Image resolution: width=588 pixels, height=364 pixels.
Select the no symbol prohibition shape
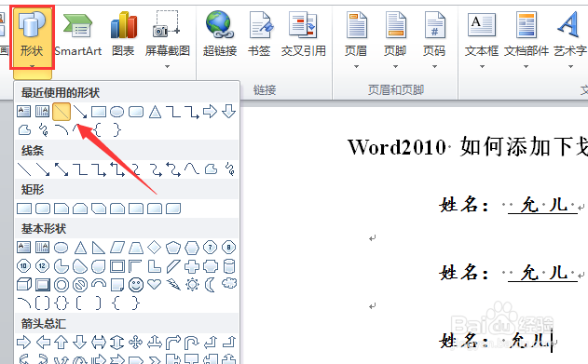80,285
